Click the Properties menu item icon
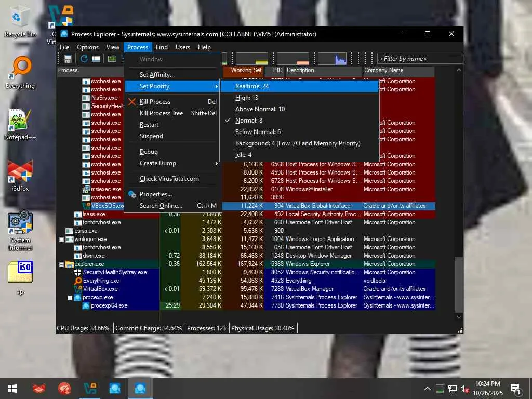The height and width of the screenshot is (399, 532). (132, 194)
